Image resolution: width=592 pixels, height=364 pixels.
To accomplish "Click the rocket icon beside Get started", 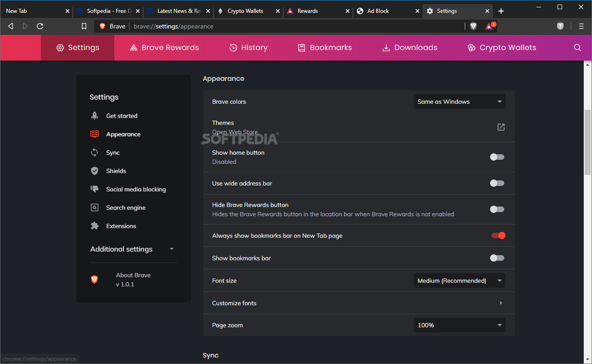I will coord(95,116).
